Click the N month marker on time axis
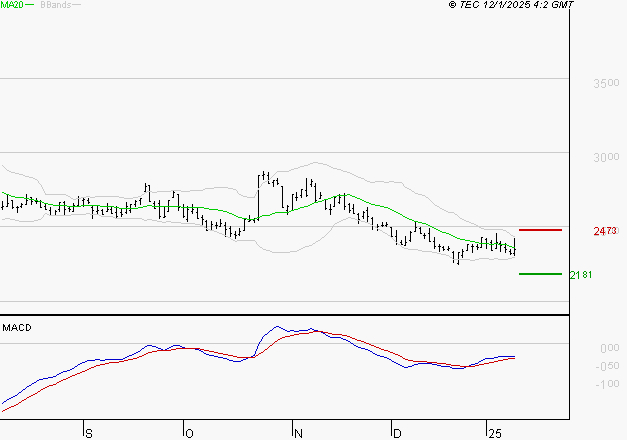Image resolution: width=627 pixels, height=440 pixels. 297,433
